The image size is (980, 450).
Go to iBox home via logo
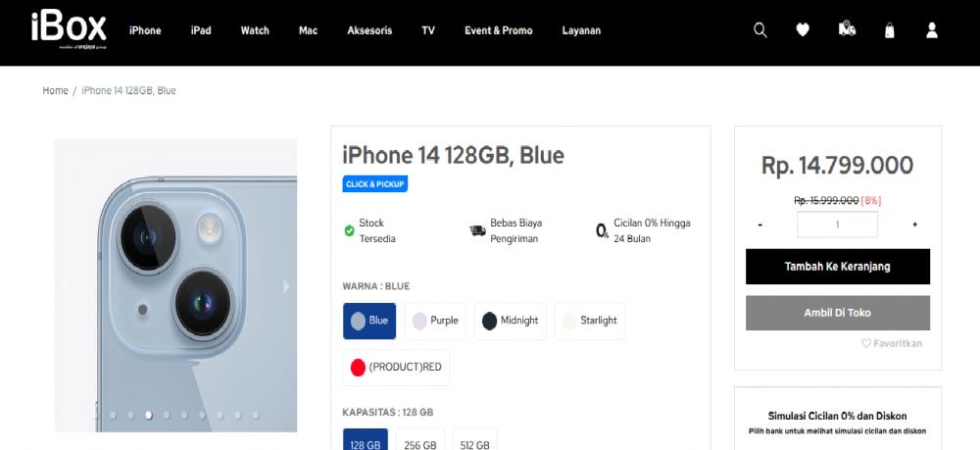click(x=69, y=29)
